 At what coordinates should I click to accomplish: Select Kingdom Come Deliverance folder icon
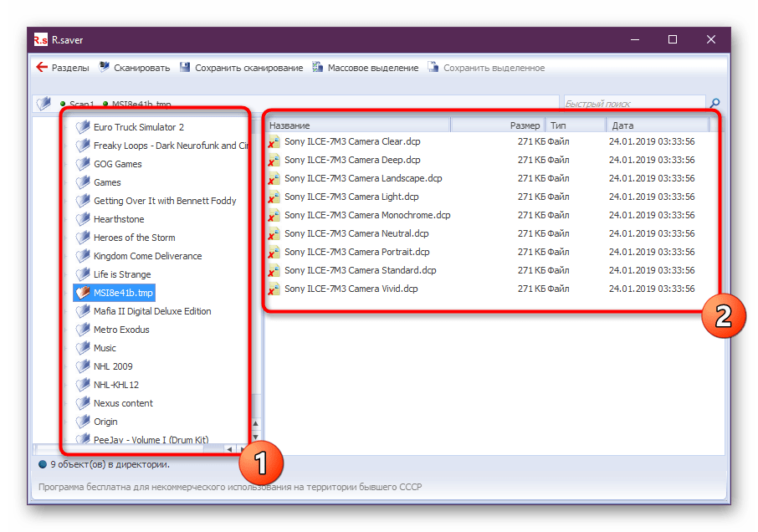click(x=83, y=255)
